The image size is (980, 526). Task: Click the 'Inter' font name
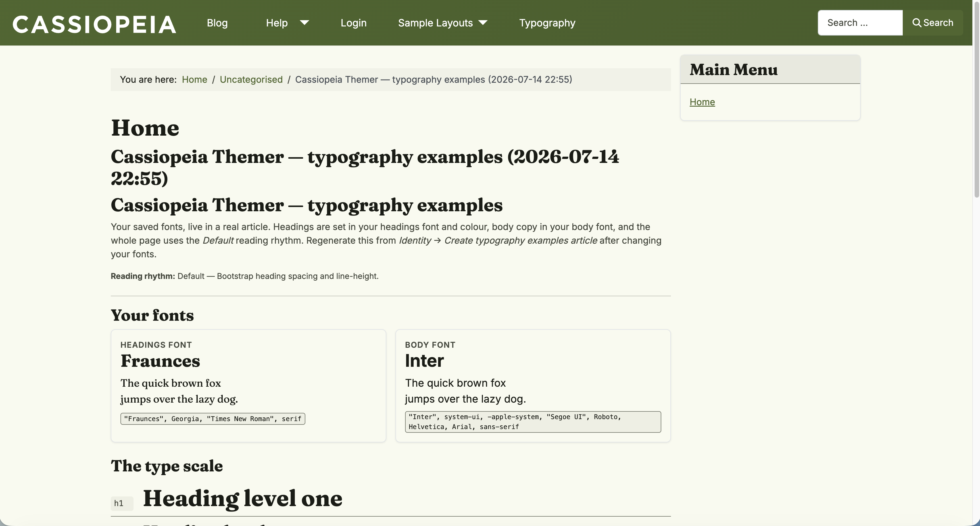(x=424, y=361)
